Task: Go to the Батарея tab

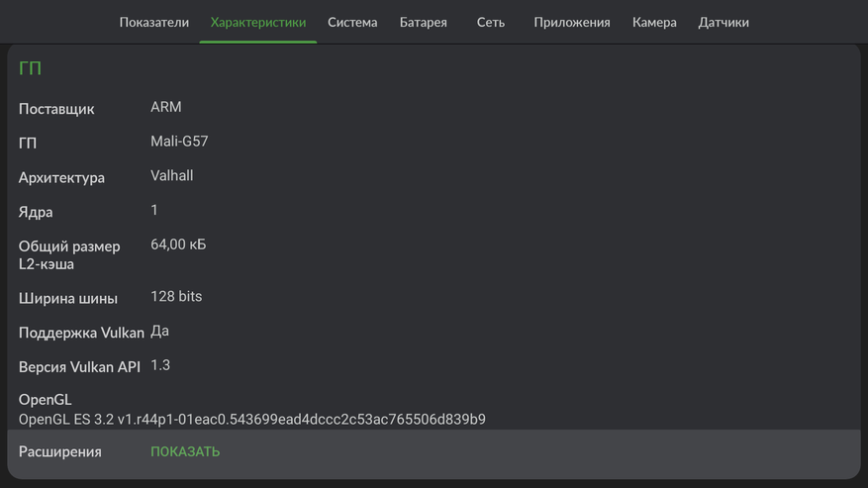Action: click(x=423, y=22)
